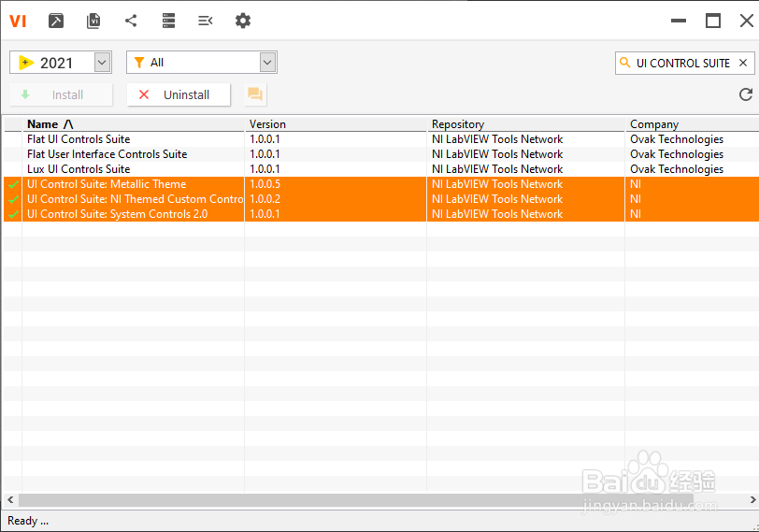Image resolution: width=759 pixels, height=532 pixels.
Task: Clear the UI CONTROL SUITE search text
Action: tap(743, 63)
